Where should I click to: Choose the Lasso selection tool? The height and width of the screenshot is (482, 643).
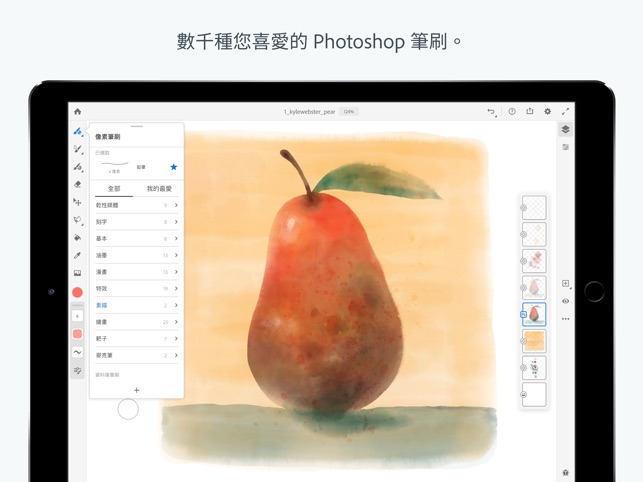pos(78,220)
